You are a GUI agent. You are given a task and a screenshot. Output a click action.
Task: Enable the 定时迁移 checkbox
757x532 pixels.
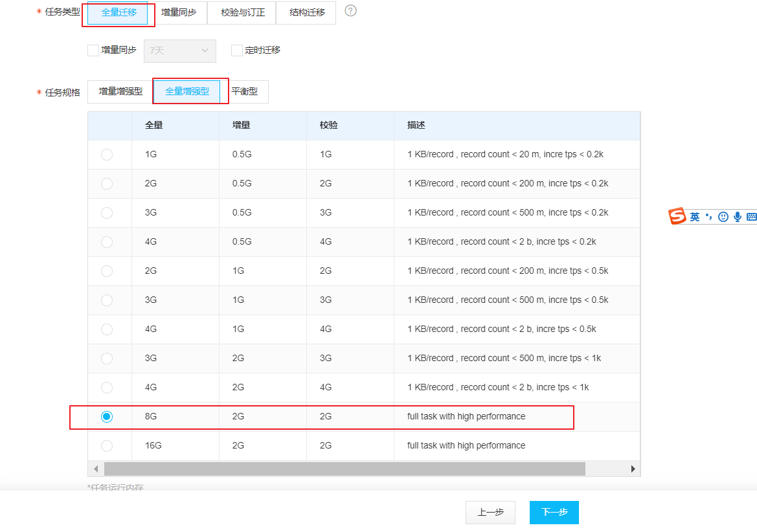coord(236,50)
